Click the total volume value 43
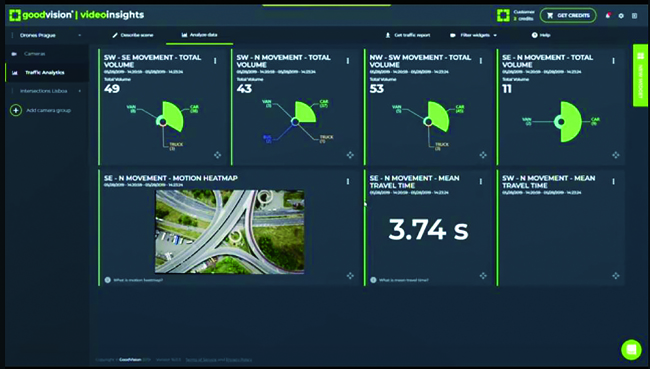 pos(244,89)
